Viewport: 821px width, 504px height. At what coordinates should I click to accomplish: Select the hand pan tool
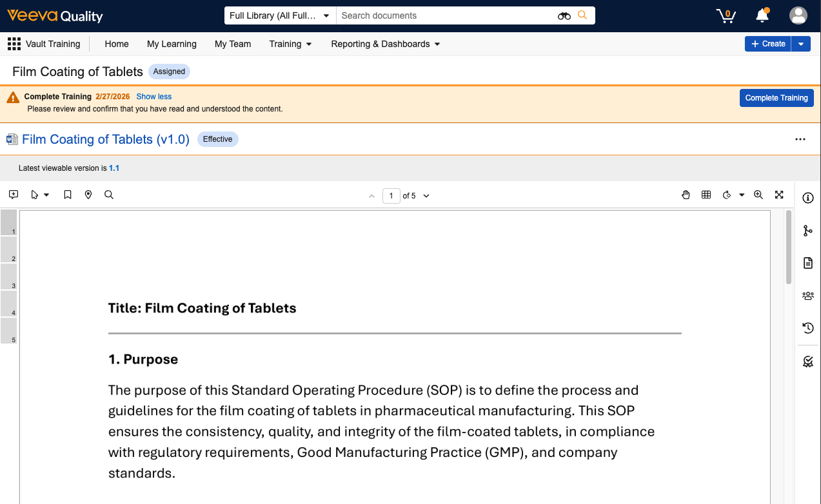click(686, 195)
